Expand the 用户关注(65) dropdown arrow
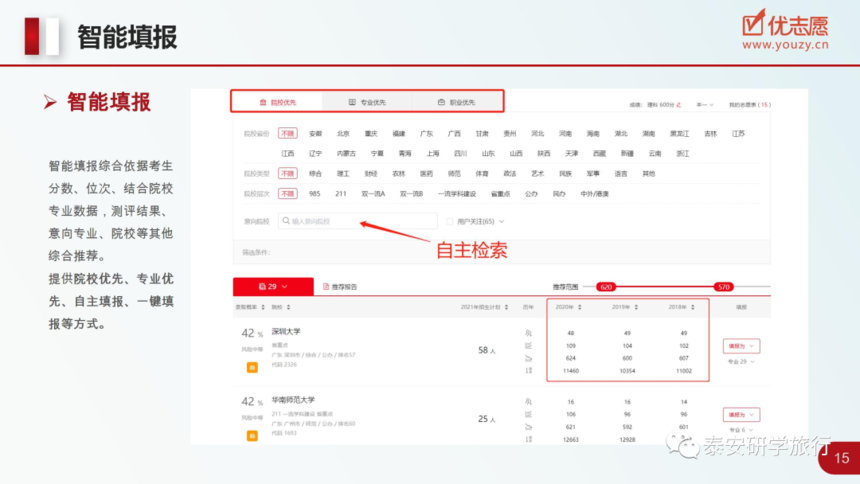The image size is (860, 484). [501, 222]
